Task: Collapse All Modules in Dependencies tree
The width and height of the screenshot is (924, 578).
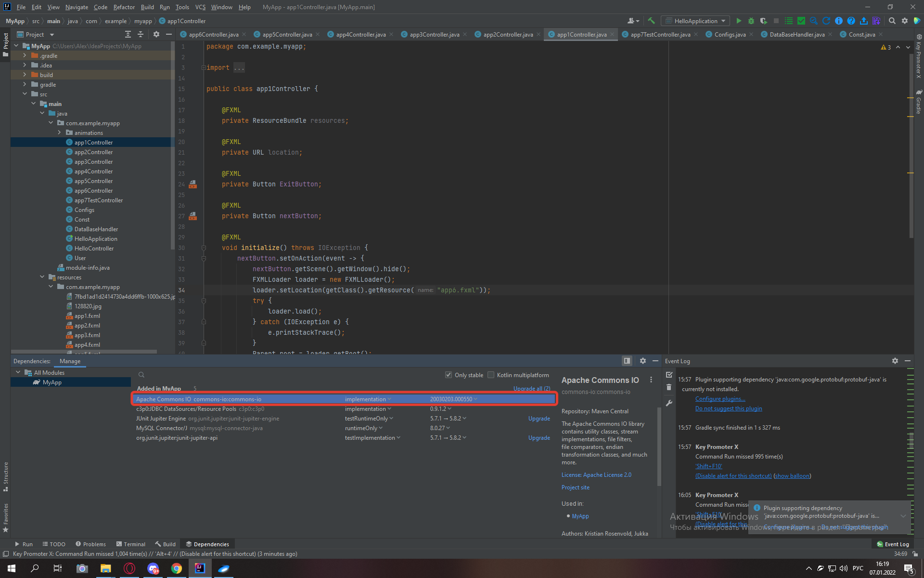Action: pyautogui.click(x=18, y=372)
